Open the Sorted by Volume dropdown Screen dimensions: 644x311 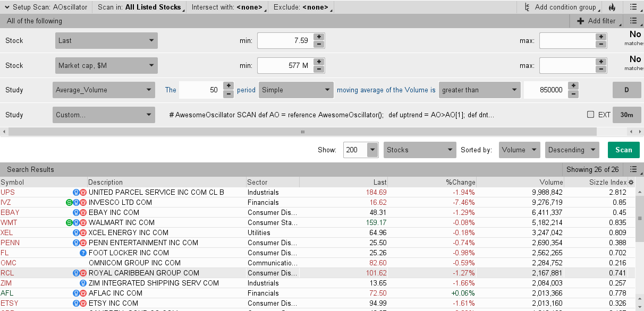[x=520, y=150]
